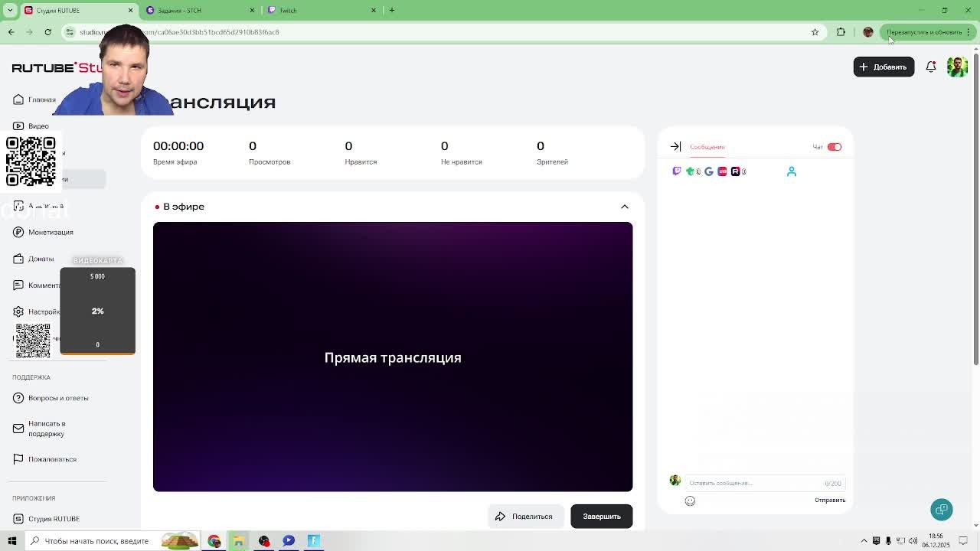Click the red LIVE icon in chat
The height and width of the screenshot is (551, 980).
722,171
